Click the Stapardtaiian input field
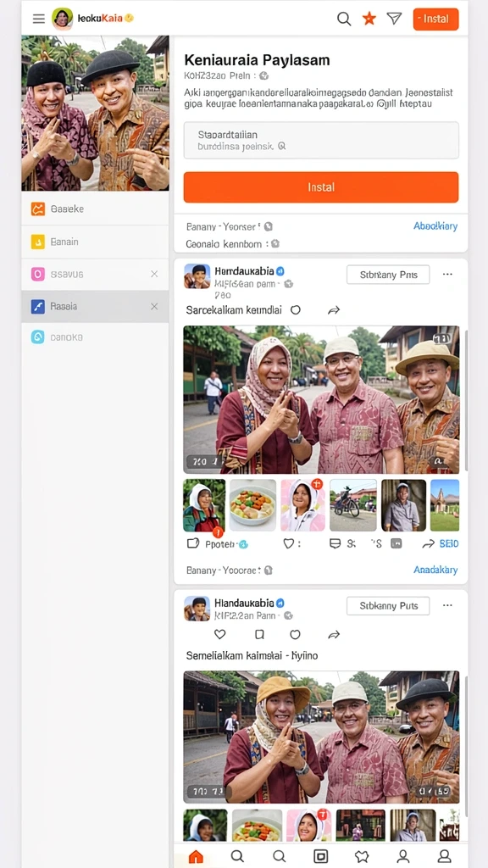The image size is (488, 868). pos(321,140)
